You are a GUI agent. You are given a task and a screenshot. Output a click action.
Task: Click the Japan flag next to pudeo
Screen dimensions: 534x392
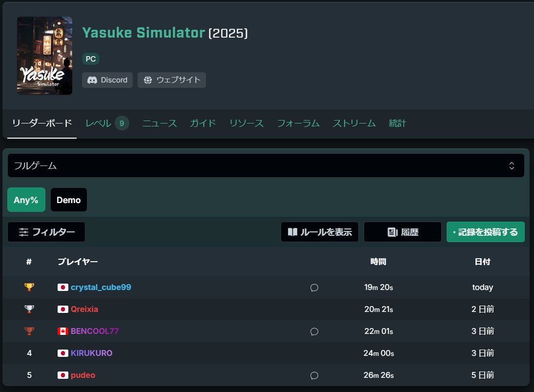click(x=62, y=375)
